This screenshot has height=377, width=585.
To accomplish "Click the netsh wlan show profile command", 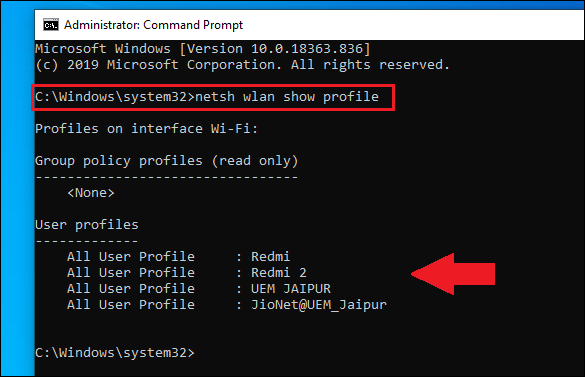I will [x=287, y=97].
